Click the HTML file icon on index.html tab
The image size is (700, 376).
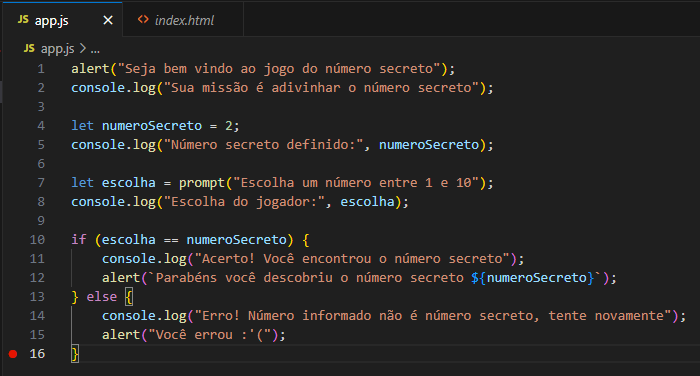143,20
